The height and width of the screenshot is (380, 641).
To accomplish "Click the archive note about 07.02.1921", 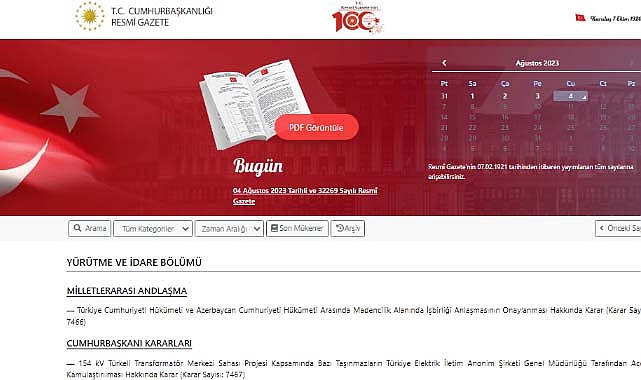I will (531, 172).
